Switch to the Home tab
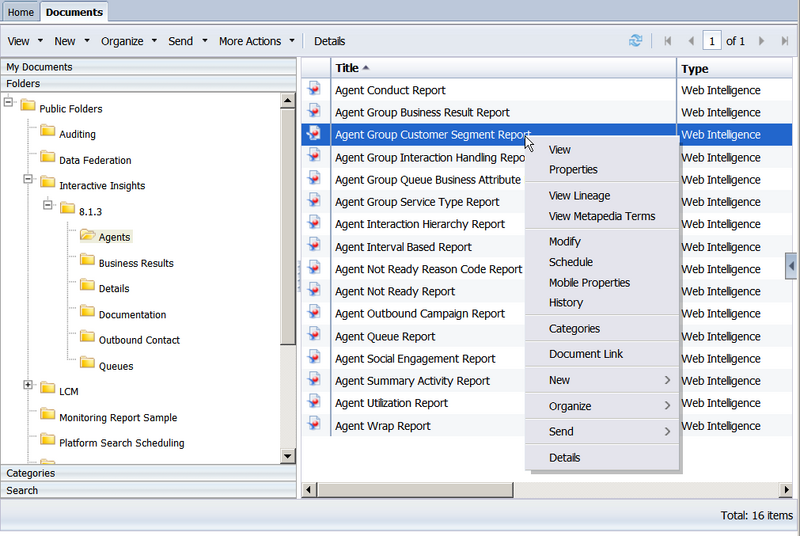Screen dimensions: 800x536 (21, 12)
